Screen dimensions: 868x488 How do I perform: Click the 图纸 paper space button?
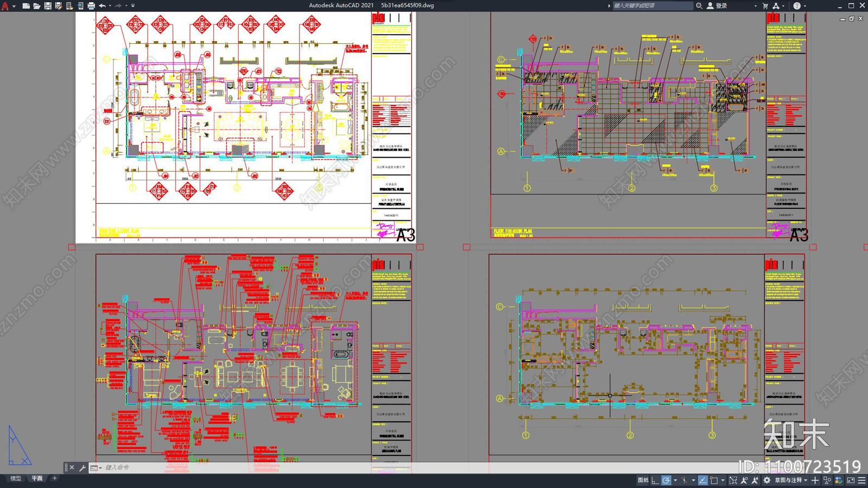[x=643, y=480]
